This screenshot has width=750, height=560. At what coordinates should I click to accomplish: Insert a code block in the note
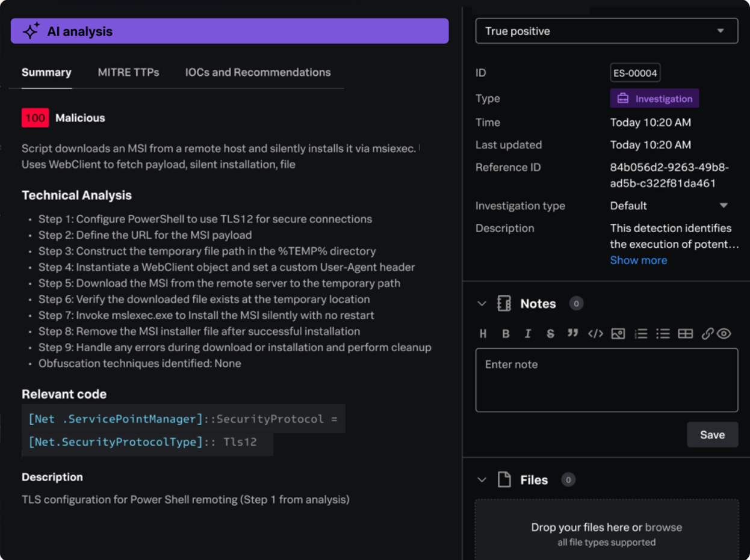tap(595, 334)
